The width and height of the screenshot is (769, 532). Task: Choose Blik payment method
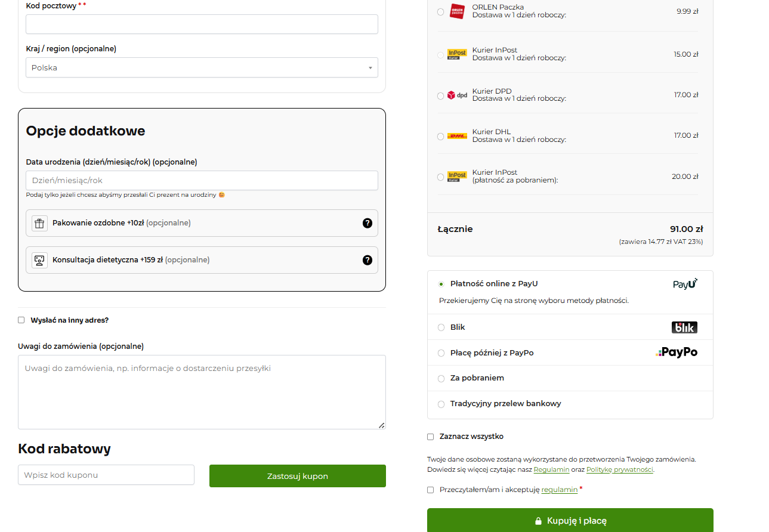click(x=441, y=327)
